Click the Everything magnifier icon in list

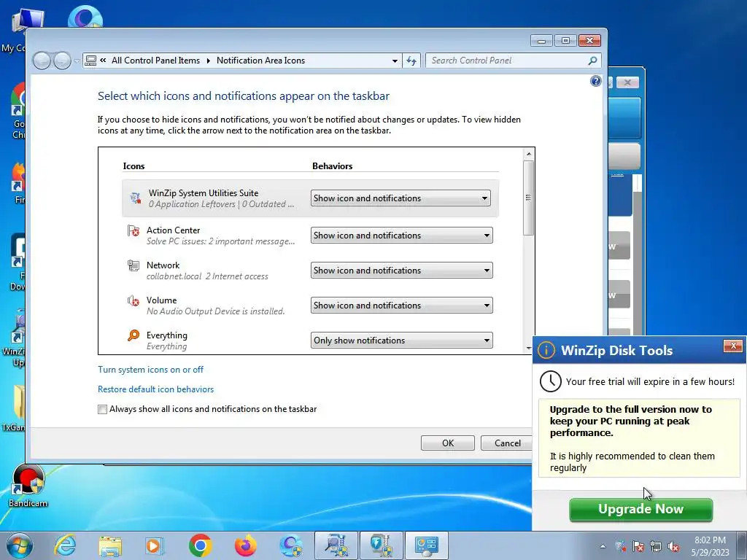click(133, 335)
